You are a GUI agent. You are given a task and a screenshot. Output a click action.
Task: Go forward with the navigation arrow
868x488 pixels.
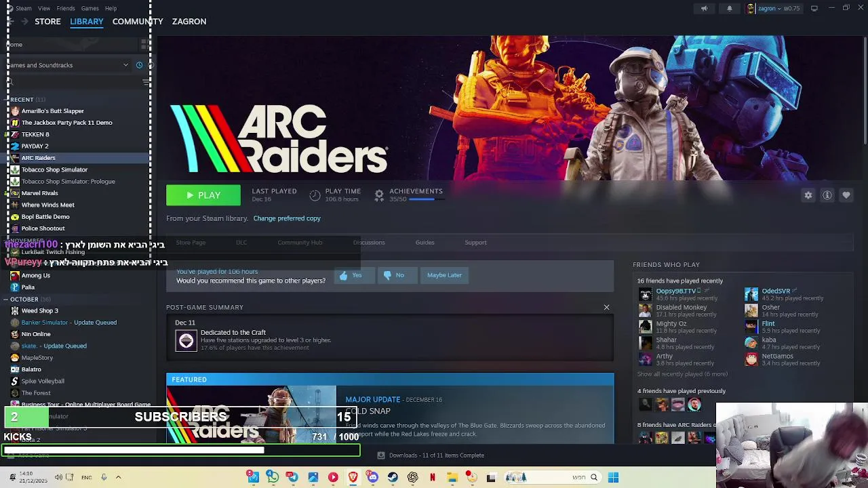coord(24,22)
